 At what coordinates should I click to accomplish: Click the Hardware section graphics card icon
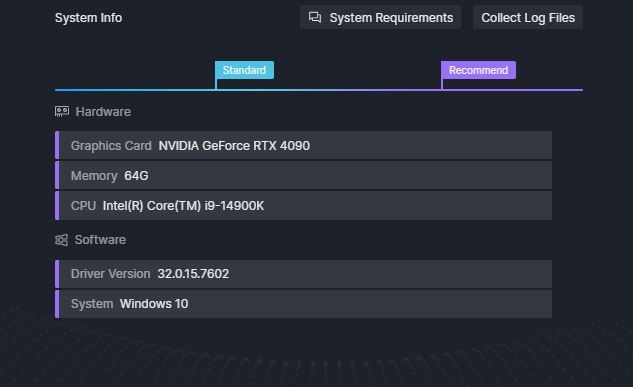point(62,111)
